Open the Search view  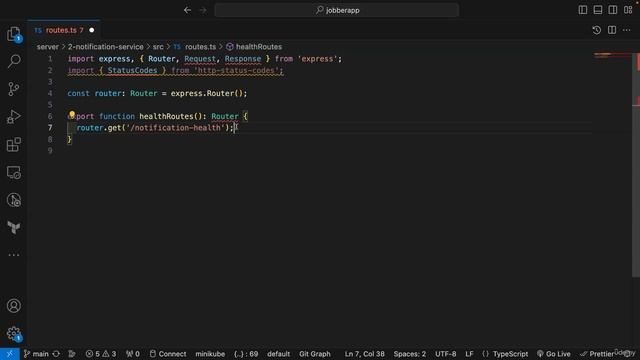point(13,61)
